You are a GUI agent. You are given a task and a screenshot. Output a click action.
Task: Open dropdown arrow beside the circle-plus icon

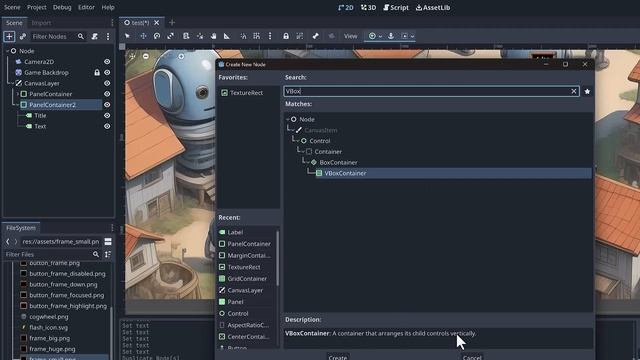coord(380,36)
